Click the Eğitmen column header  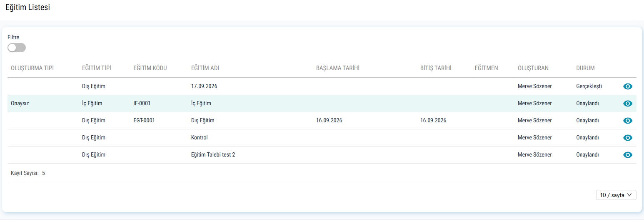click(x=486, y=68)
